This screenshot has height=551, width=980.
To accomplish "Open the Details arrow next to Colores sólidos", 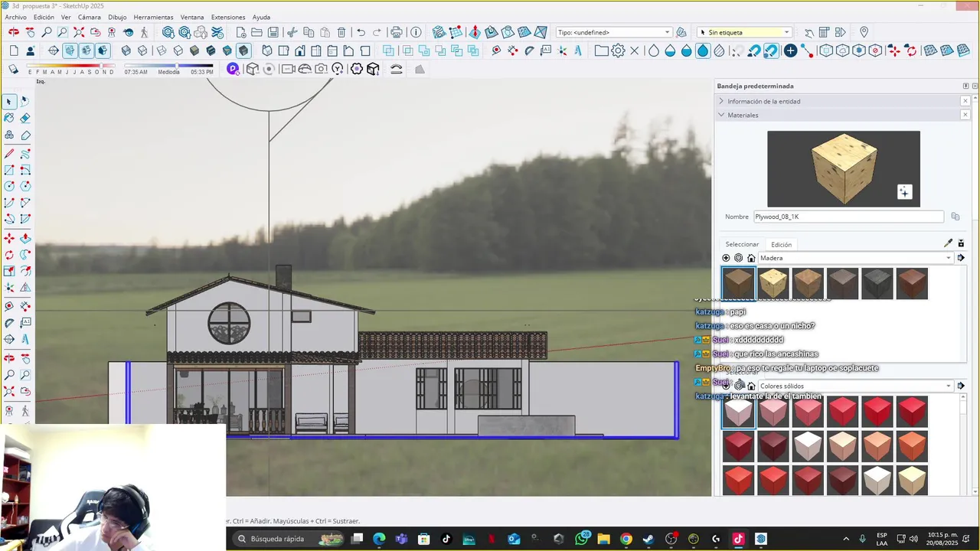I will coord(961,386).
